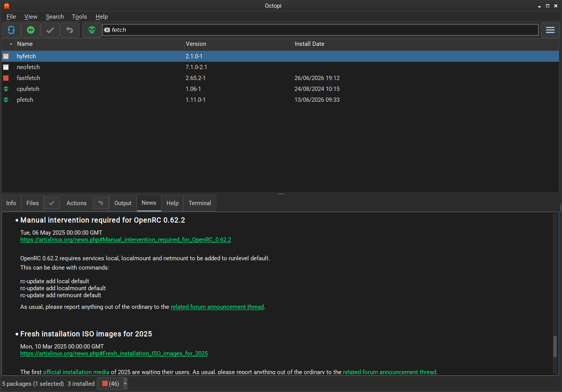Viewport: 562px width, 392px height.
Task: Click the rollback arrow toolbar icon
Action: pyautogui.click(x=70, y=30)
